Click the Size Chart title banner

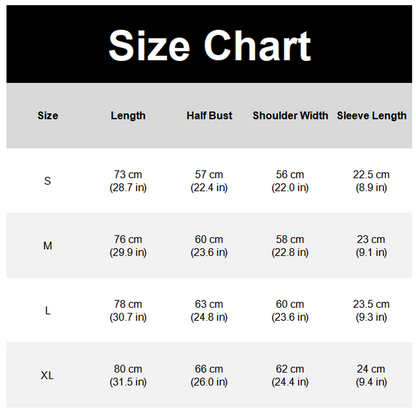[209, 44]
